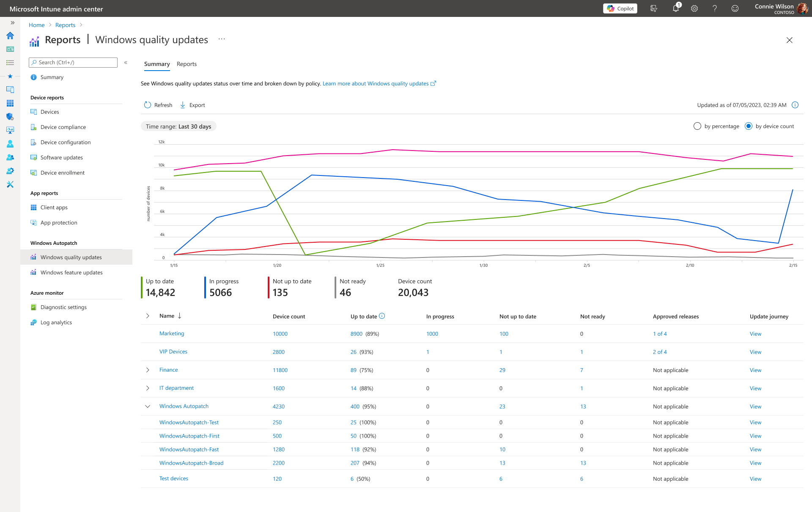Focus the Search (Ctrl+/) field

(x=73, y=62)
